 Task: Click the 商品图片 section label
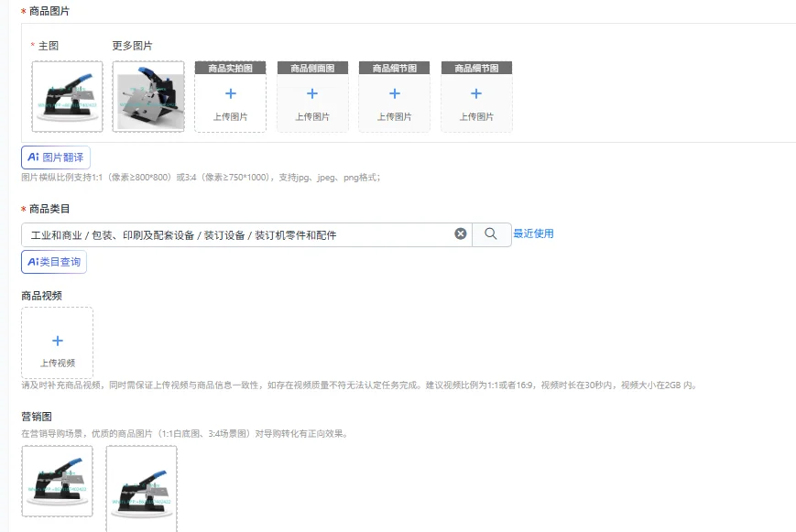(x=49, y=11)
